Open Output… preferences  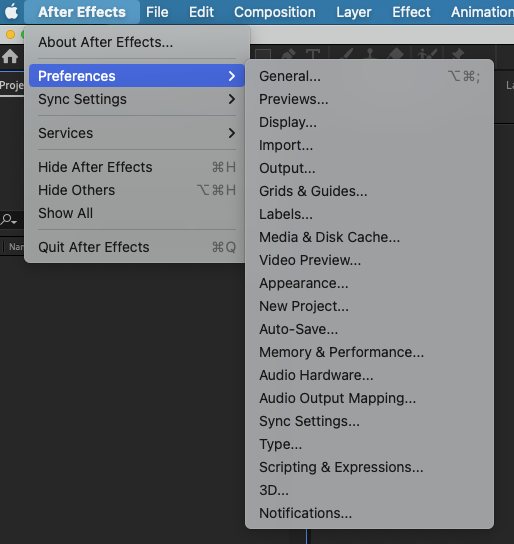pos(369,168)
